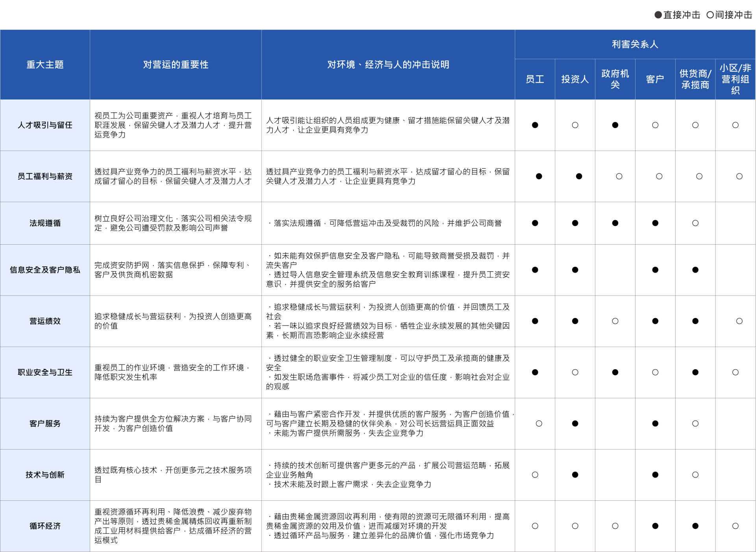The width and height of the screenshot is (756, 552).
Task: Click the filled dot for 人才吸引与留任 under 员工
Action: (535, 125)
